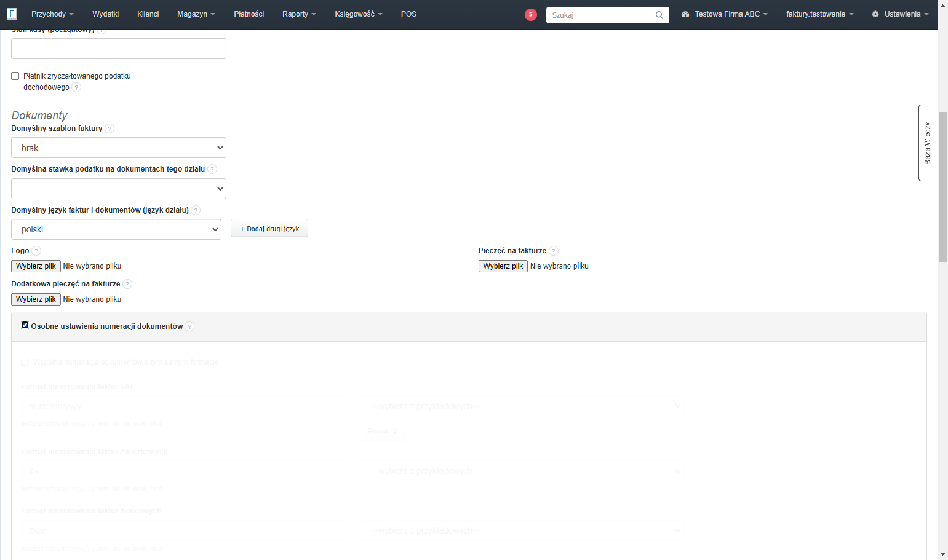The width and height of the screenshot is (948, 560).
Task: Click the Stan kasy początkowy input field
Action: 119,49
